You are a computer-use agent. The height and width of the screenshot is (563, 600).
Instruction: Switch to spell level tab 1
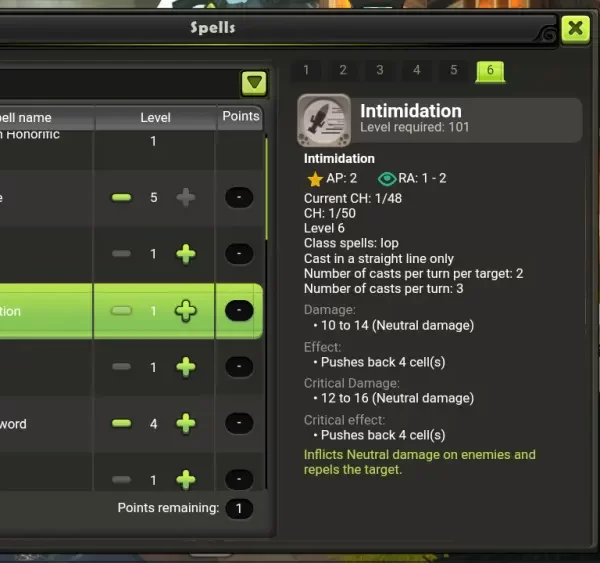(x=306, y=70)
